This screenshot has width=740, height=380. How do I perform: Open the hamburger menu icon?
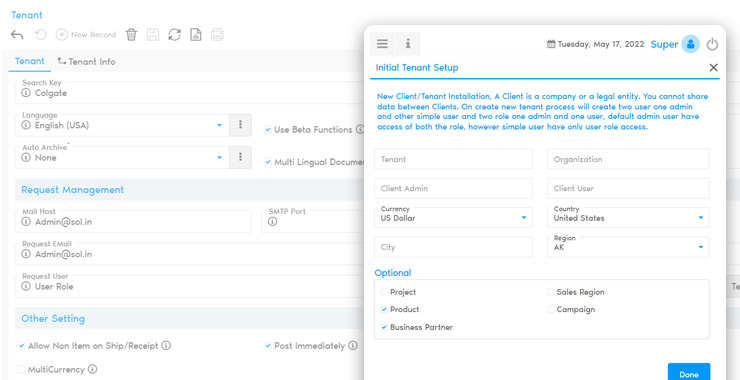[382, 44]
